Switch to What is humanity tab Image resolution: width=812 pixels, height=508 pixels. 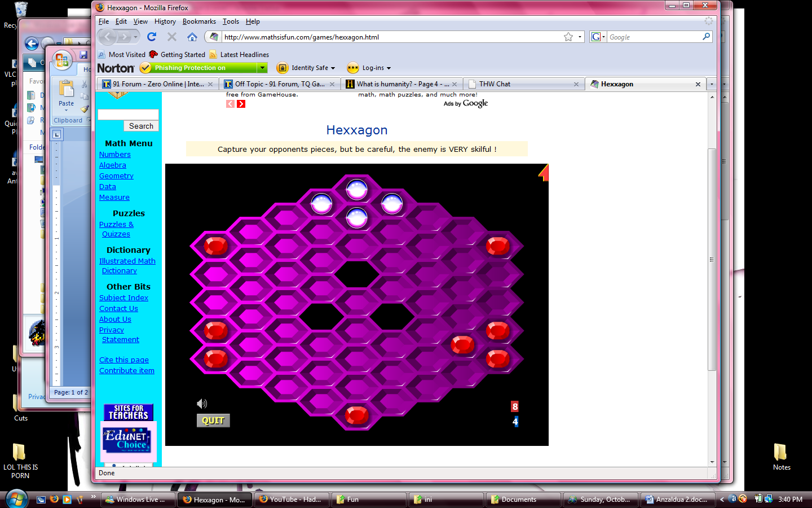tap(402, 84)
